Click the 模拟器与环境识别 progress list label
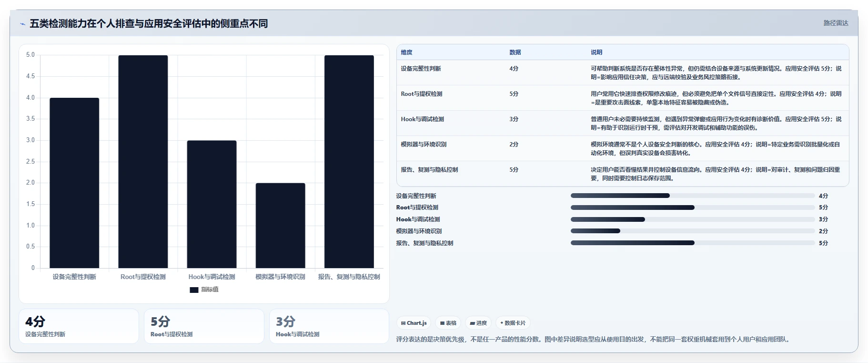868x363 pixels. coord(419,231)
